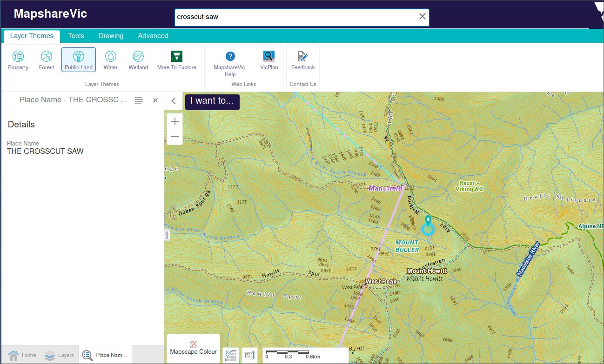The height and width of the screenshot is (364, 604).
Task: Click the panel resize handle
Action: (x=167, y=235)
